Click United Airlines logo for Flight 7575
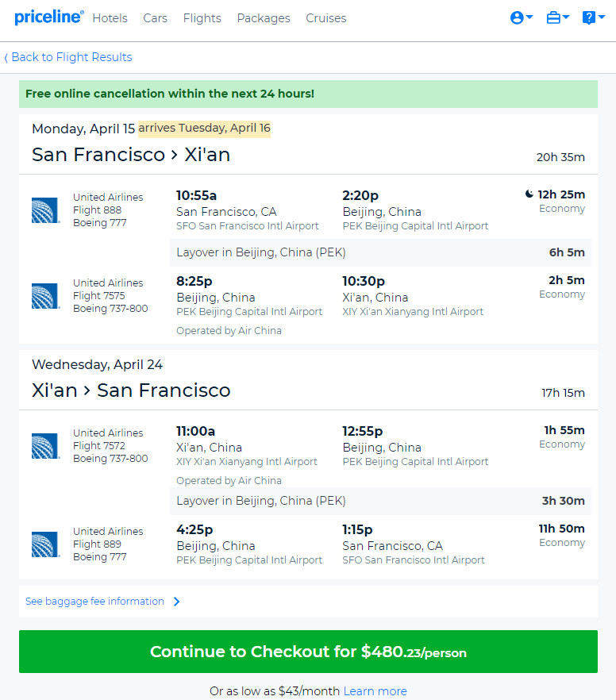The height and width of the screenshot is (700, 616). (45, 295)
